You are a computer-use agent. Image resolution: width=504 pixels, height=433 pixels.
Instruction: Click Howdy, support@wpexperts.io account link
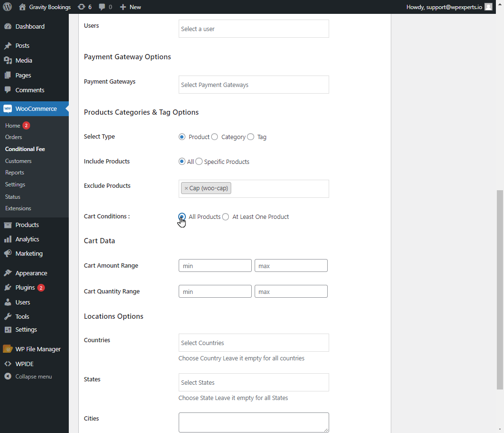[444, 7]
